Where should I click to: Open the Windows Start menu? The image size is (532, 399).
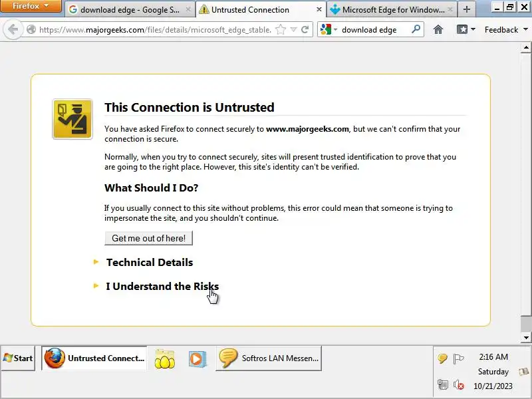click(x=18, y=358)
